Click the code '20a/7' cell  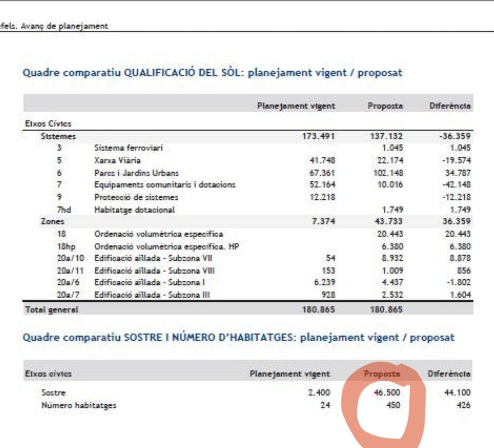[x=68, y=295]
